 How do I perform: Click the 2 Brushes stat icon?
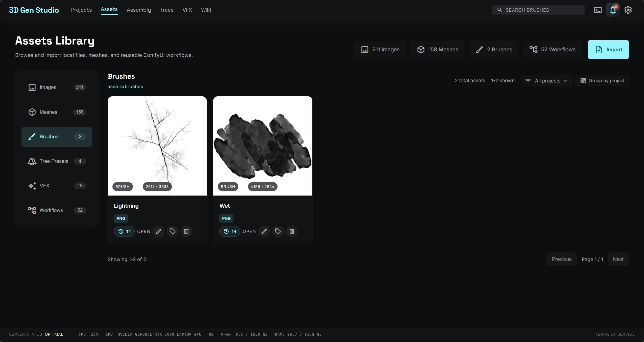click(x=479, y=50)
